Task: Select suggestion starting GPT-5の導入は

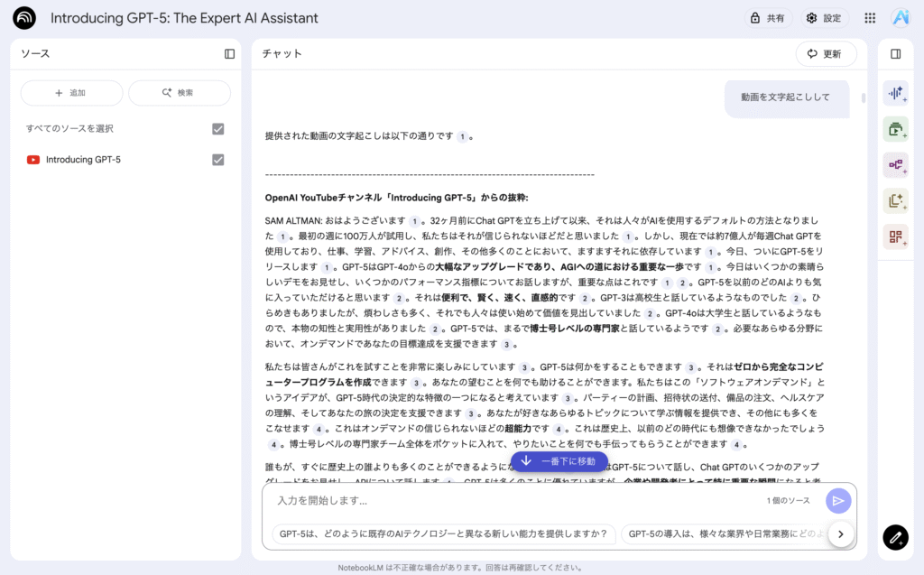Action: [x=726, y=534]
